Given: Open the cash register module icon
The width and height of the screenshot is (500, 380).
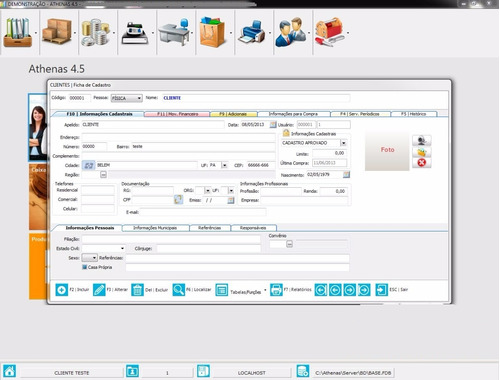Looking at the screenshot, I should coord(135,33).
